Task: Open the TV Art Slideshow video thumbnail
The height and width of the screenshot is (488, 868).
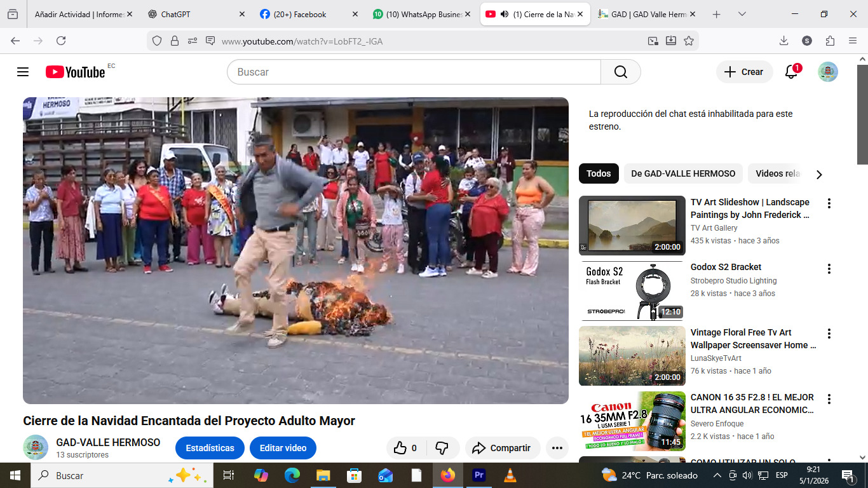Action: [x=632, y=226]
